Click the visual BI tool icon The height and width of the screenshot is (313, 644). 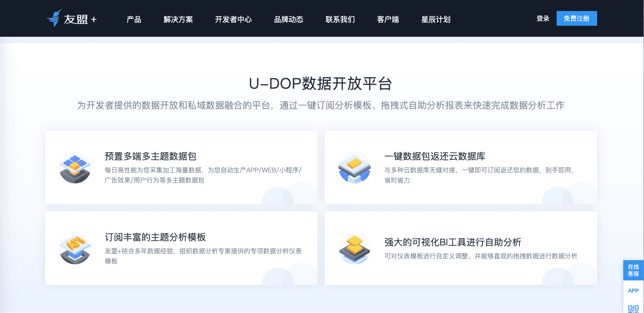354,248
